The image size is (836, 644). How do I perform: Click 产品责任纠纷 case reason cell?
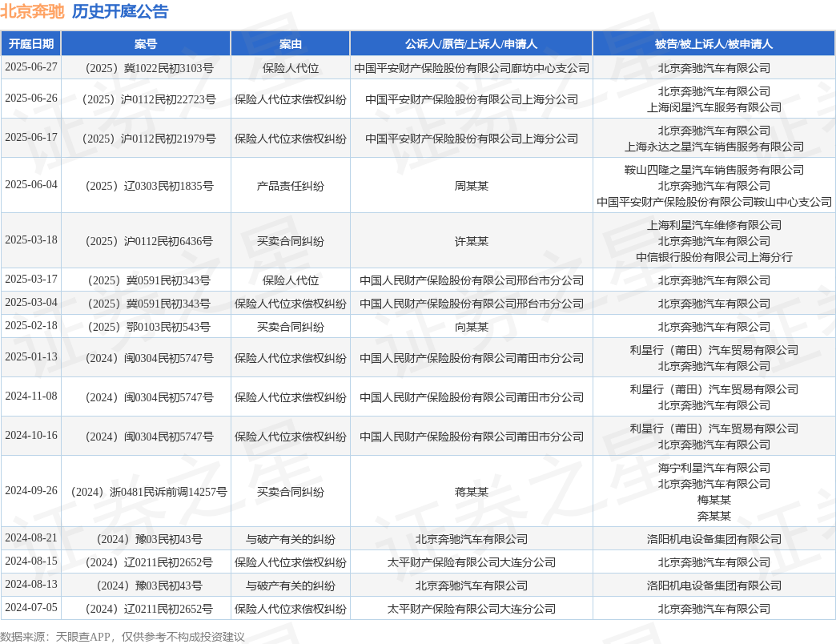tap(290, 186)
